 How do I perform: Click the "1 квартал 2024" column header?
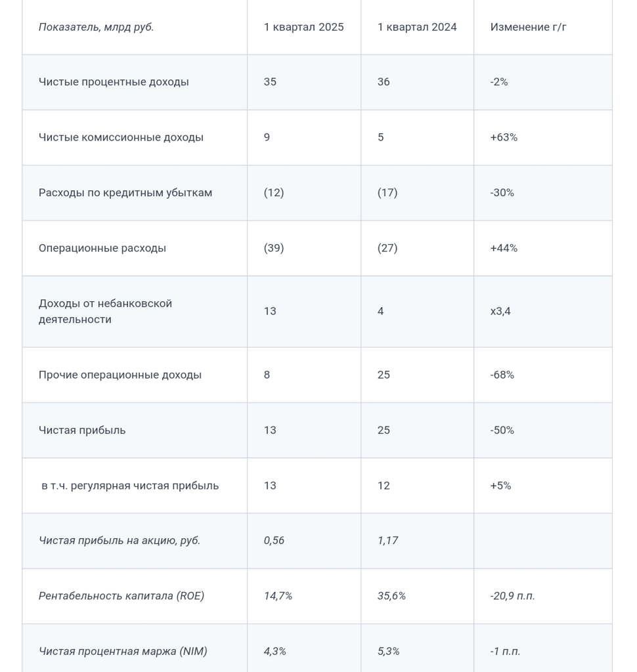[417, 27]
